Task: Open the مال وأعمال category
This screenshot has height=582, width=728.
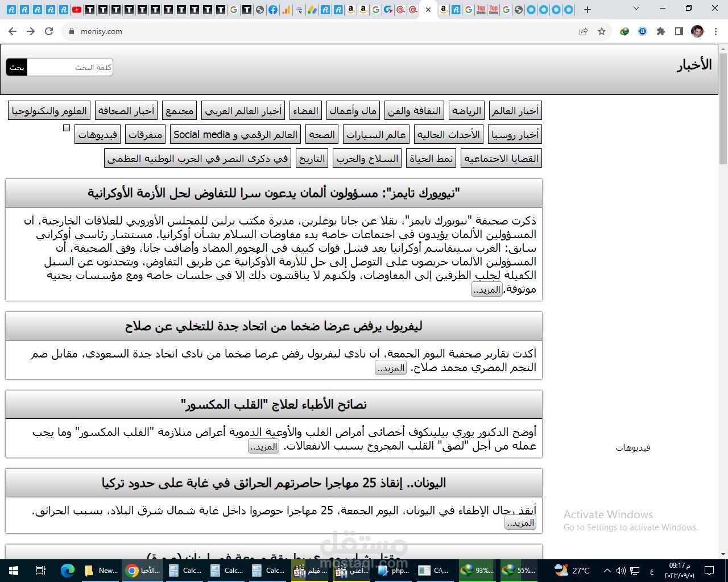Action: (353, 111)
